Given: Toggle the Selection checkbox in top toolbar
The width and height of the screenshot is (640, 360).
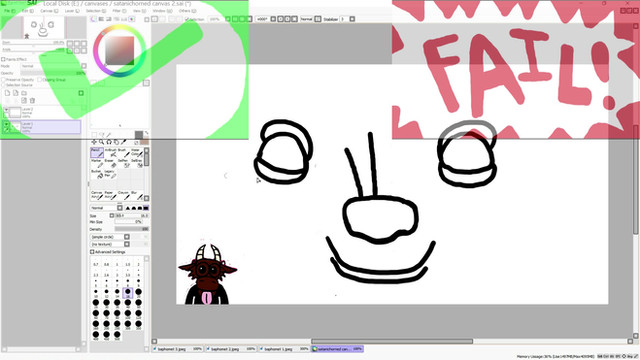Looking at the screenshot, I should [x=187, y=19].
